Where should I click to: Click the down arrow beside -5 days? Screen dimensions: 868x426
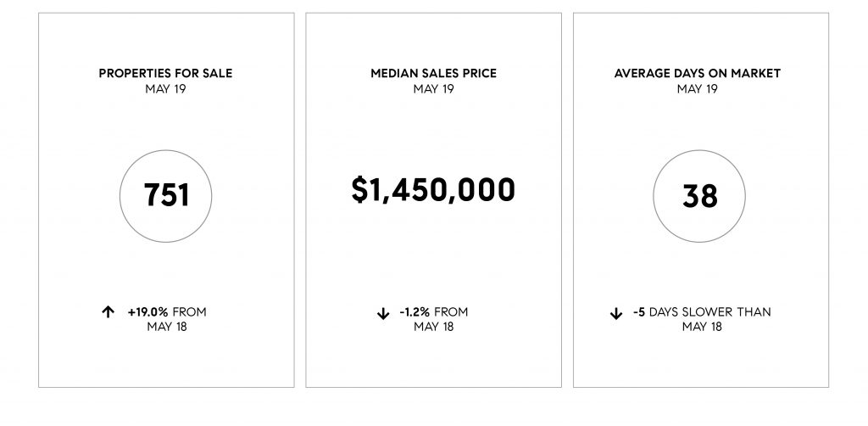[x=616, y=314]
